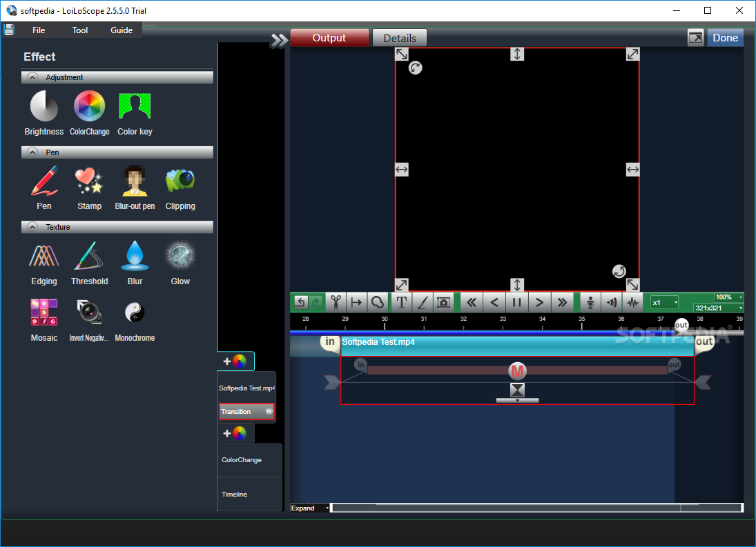Screen dimensions: 756x547
Task: Use the scissors cut tool
Action: pos(336,302)
